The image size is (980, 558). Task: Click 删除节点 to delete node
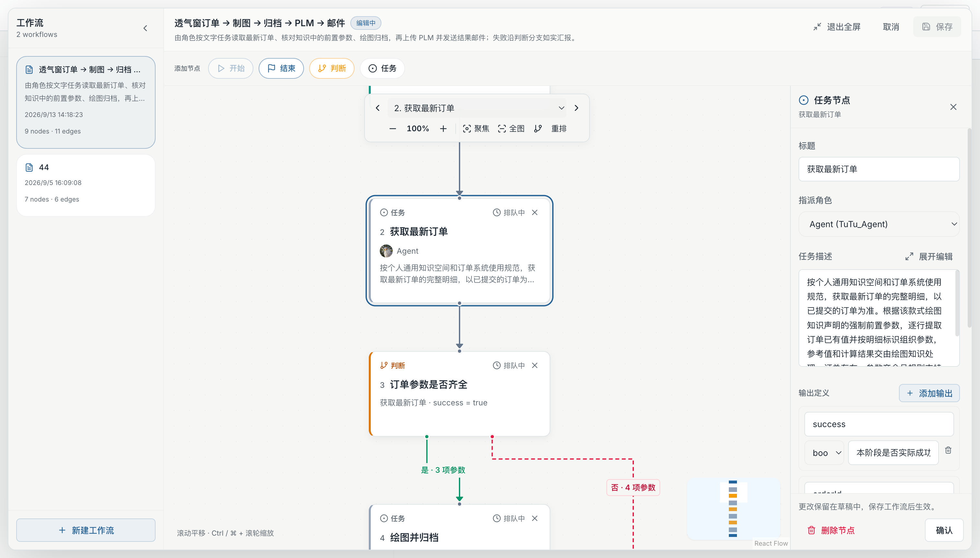click(831, 530)
